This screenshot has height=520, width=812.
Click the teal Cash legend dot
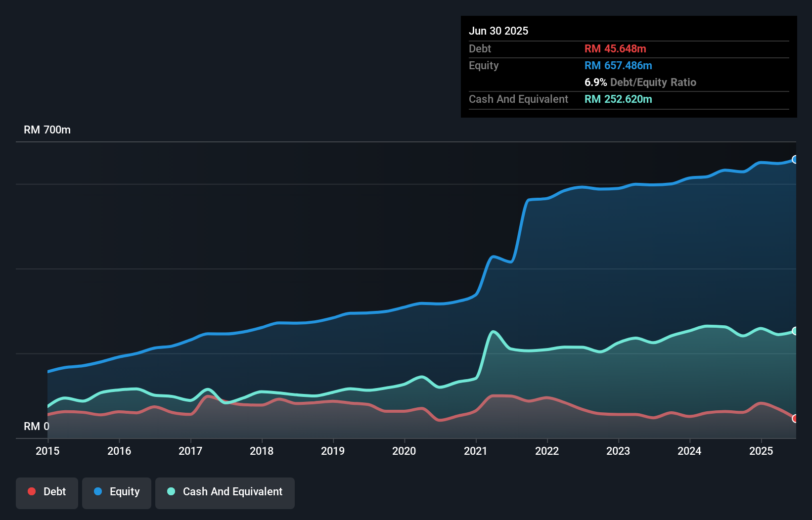pos(171,491)
